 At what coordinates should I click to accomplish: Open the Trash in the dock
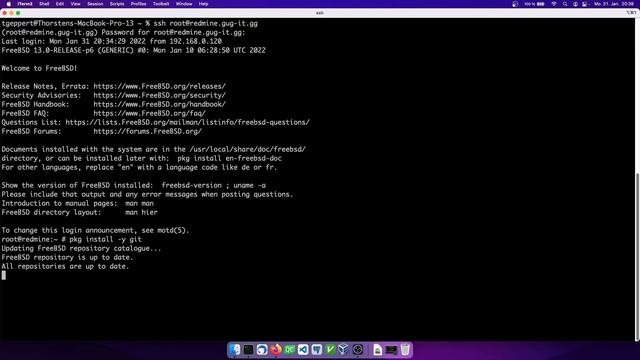405,350
